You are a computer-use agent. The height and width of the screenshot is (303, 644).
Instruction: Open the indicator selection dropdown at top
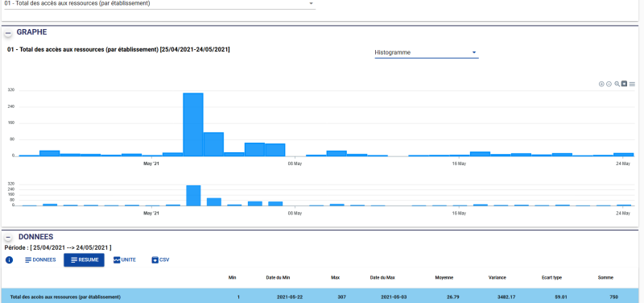[x=159, y=4]
